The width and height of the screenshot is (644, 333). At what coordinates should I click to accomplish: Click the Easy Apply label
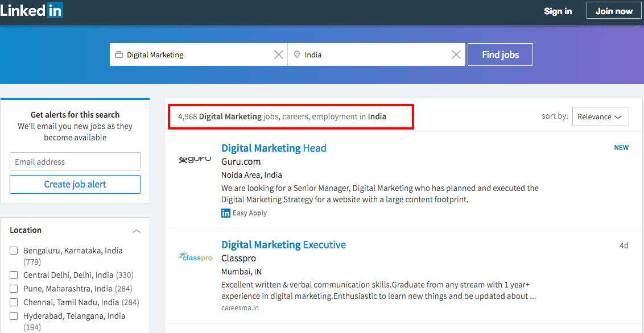point(250,213)
